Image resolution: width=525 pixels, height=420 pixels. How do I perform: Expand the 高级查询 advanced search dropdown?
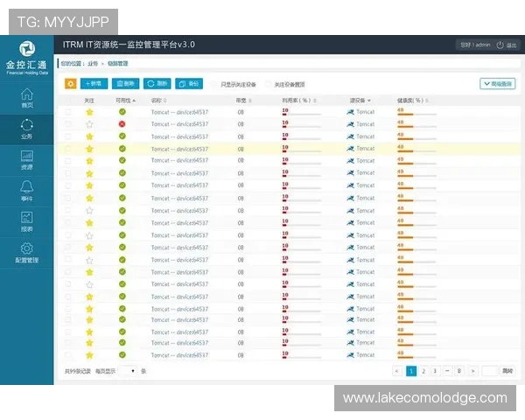click(497, 84)
